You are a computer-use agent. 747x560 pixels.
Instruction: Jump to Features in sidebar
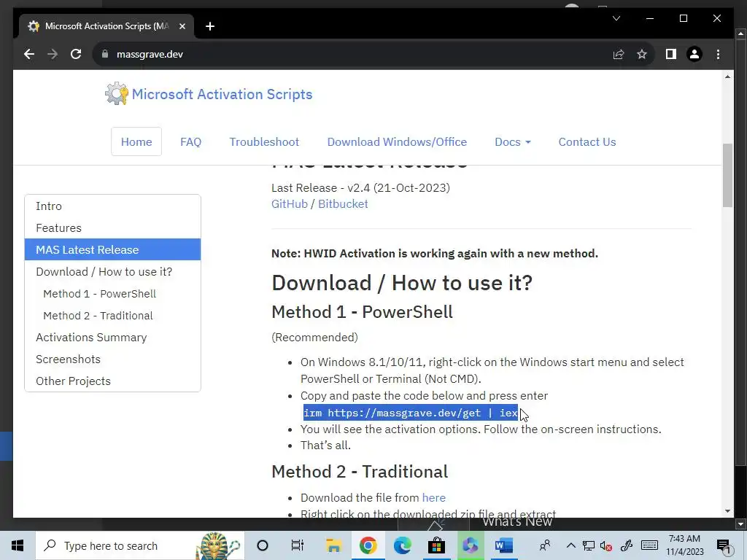point(112,228)
